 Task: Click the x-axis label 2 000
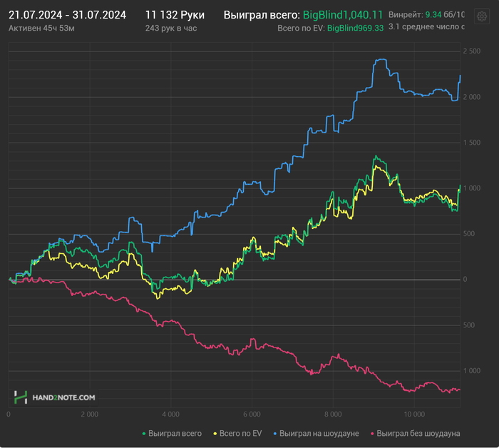pyautogui.click(x=89, y=414)
